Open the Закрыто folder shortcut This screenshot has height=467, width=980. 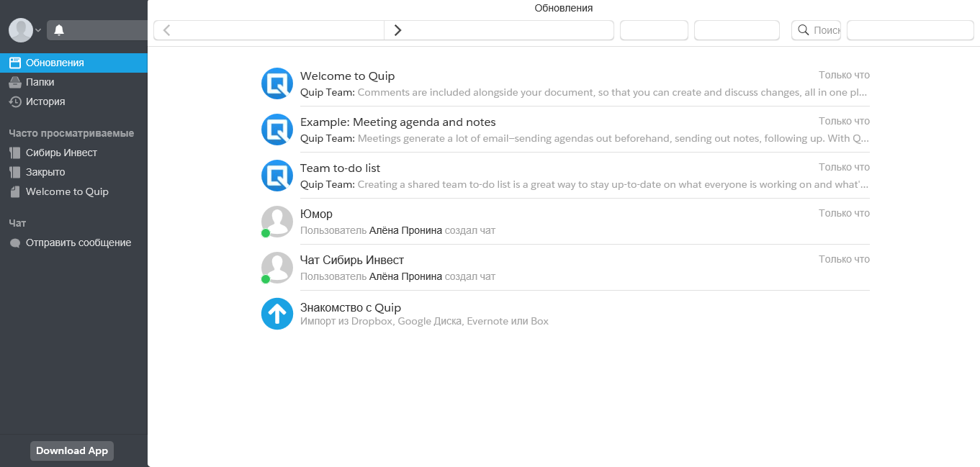click(73, 172)
